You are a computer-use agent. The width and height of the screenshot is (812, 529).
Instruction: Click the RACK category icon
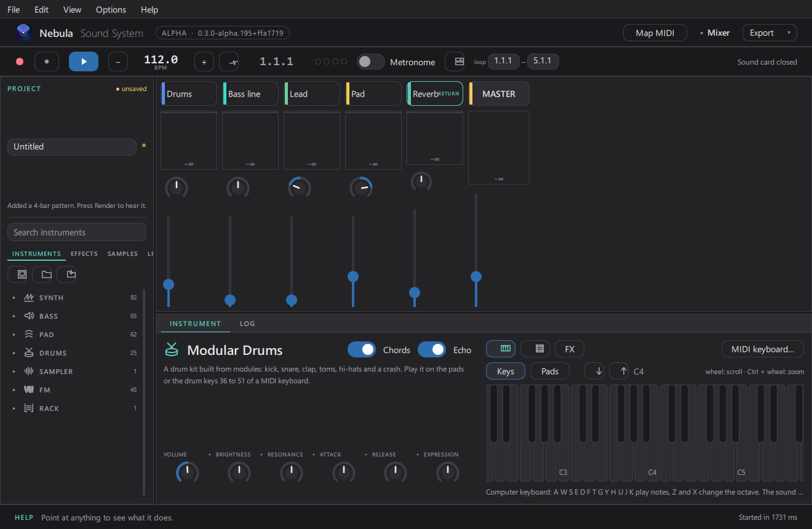click(x=29, y=408)
